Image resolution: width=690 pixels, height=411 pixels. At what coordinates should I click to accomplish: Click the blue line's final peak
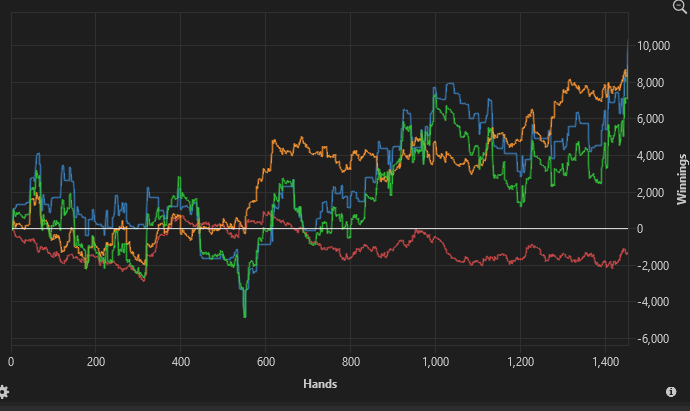[x=628, y=41]
